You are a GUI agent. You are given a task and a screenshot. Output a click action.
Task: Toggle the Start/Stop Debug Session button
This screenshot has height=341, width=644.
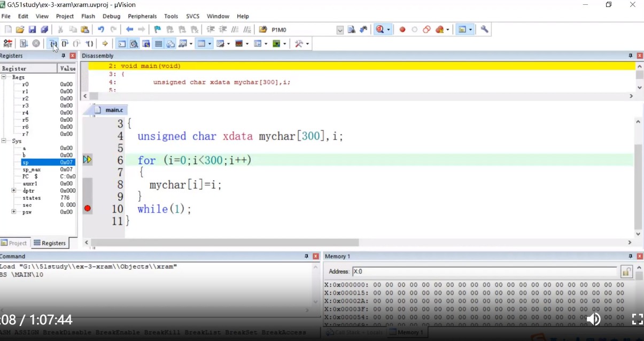point(380,30)
